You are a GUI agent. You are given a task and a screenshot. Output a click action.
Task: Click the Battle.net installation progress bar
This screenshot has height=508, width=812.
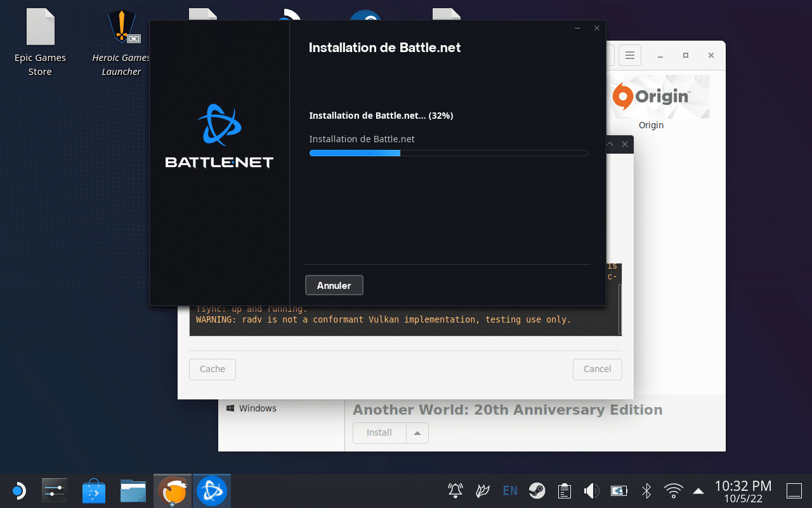(x=449, y=153)
